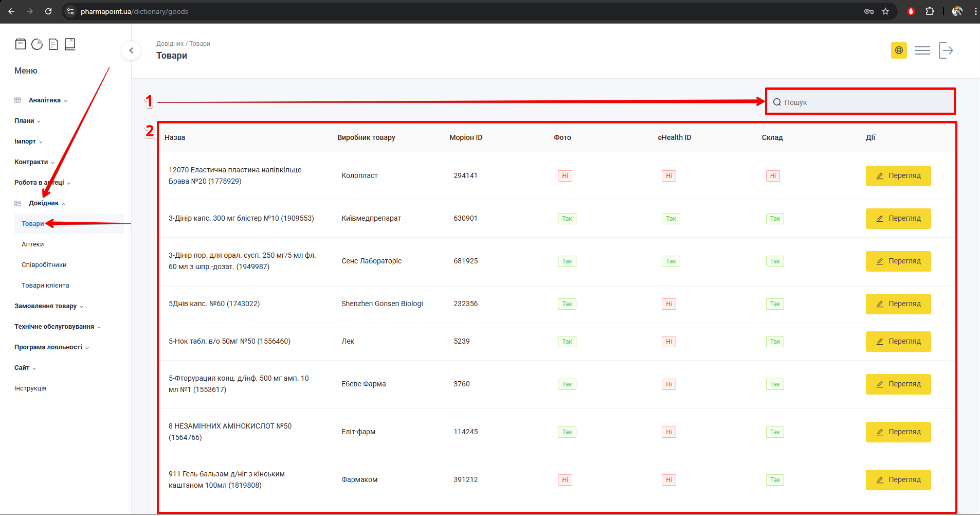The height and width of the screenshot is (516, 980).
Task: Open the hamburger menu icon at top right
Action: tap(922, 50)
